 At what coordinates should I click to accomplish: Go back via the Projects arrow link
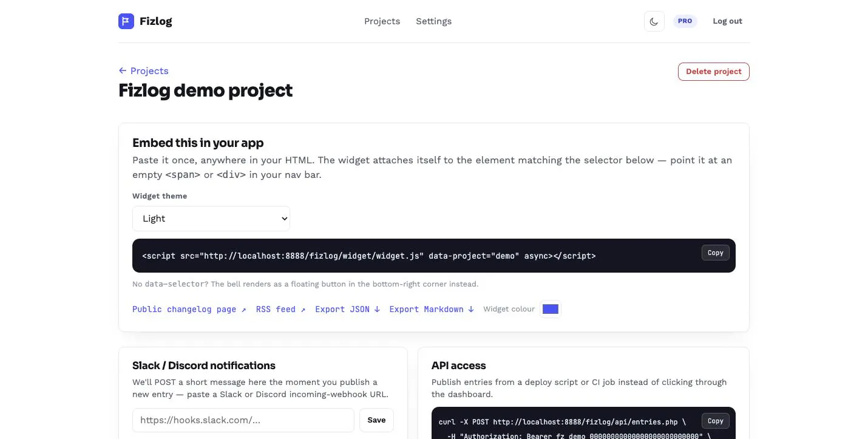click(x=143, y=71)
